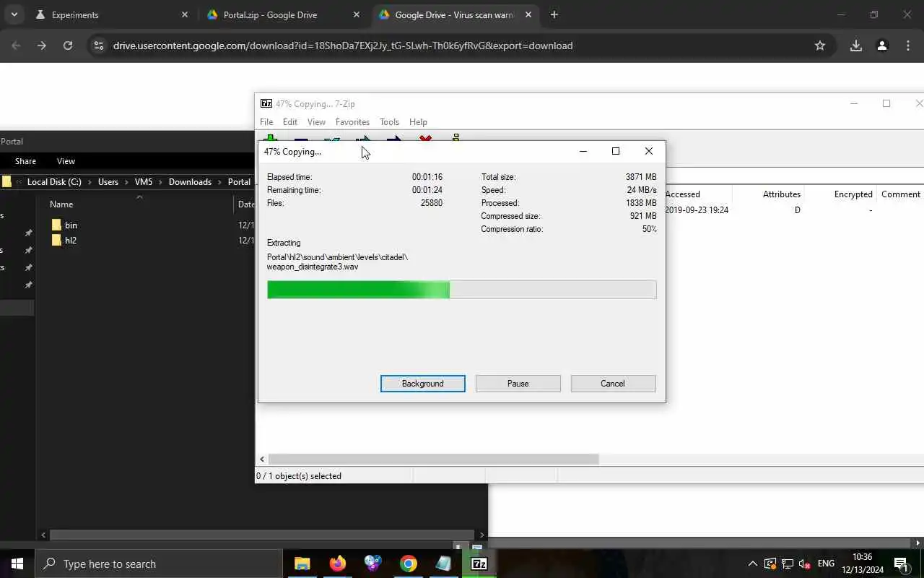Screen dimensions: 924x578
Task: Open 7-Zip from taskbar
Action: click(x=479, y=564)
